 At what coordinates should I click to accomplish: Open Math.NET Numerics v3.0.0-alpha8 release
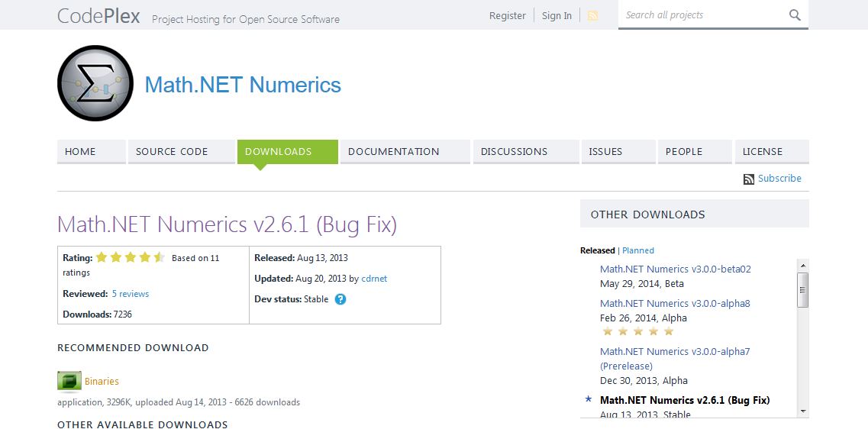point(675,303)
